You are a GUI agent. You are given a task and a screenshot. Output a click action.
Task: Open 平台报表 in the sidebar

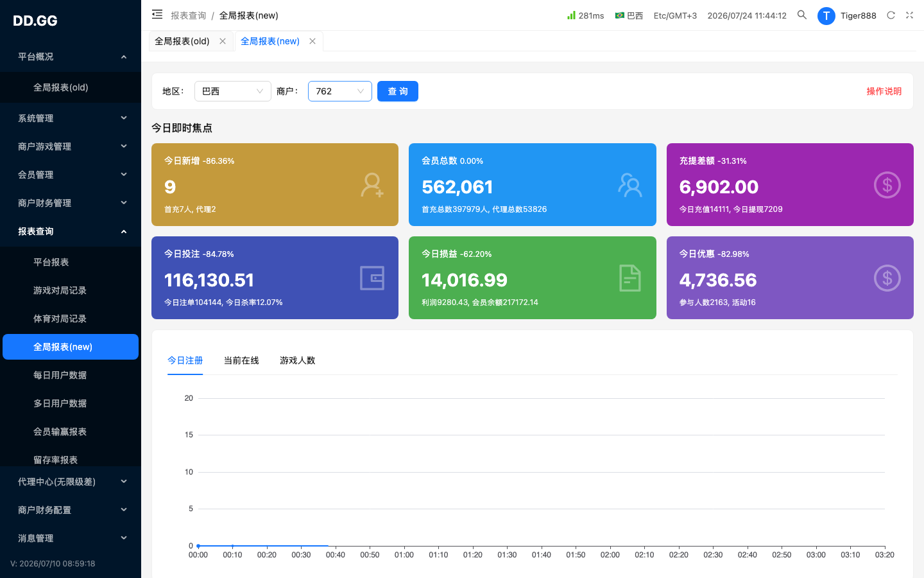[x=71, y=262]
